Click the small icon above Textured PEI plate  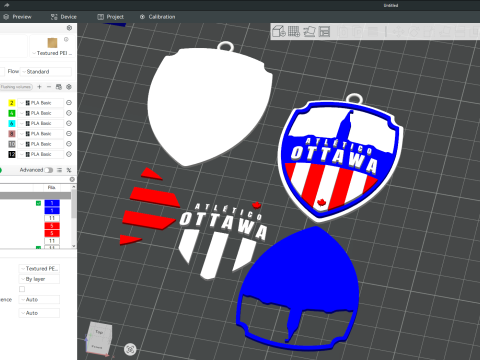(66, 39)
